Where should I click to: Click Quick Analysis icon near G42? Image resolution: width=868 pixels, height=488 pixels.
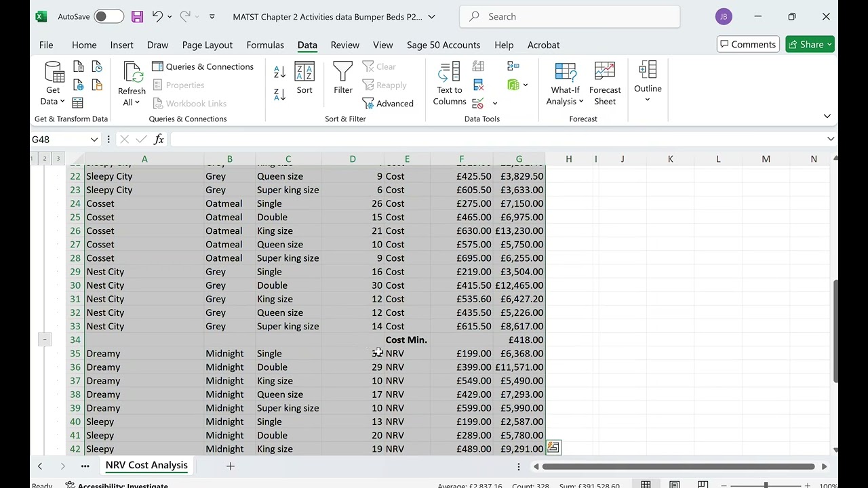[x=553, y=447]
